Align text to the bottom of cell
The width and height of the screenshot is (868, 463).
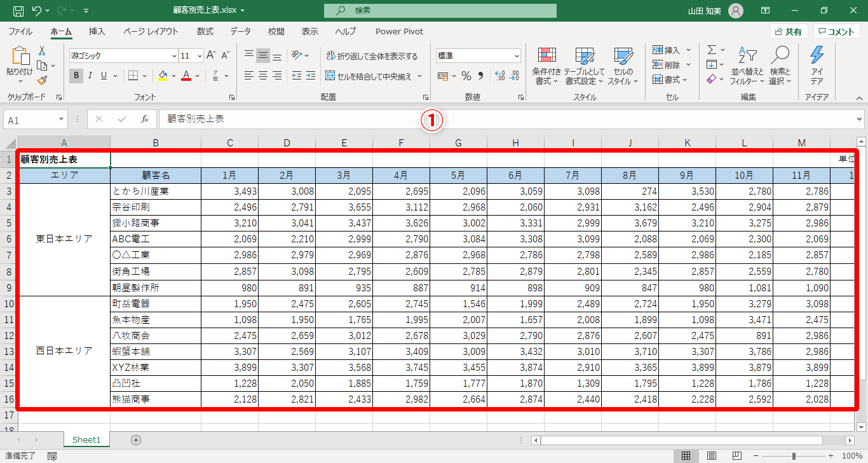277,55
